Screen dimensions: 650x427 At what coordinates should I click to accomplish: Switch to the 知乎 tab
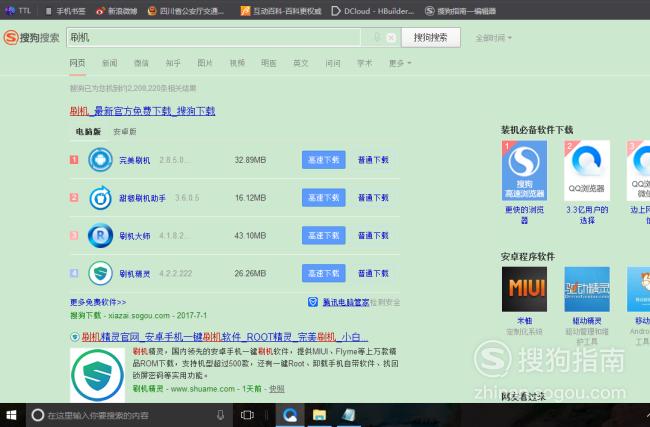[173, 63]
